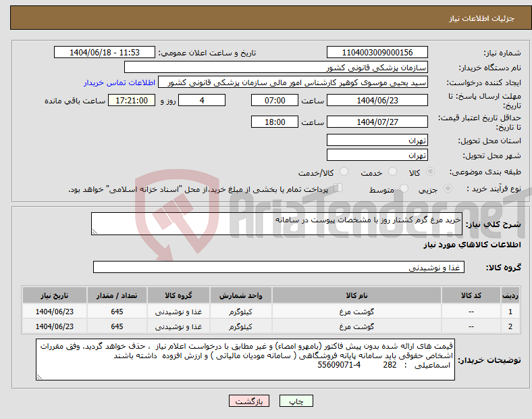
Task: Click the delivery province field تهران
Action: click(x=377, y=141)
